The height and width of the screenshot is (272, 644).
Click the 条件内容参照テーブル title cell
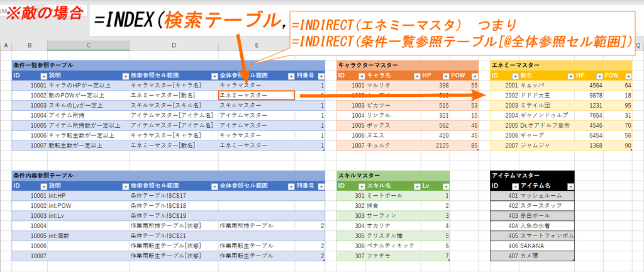point(169,176)
